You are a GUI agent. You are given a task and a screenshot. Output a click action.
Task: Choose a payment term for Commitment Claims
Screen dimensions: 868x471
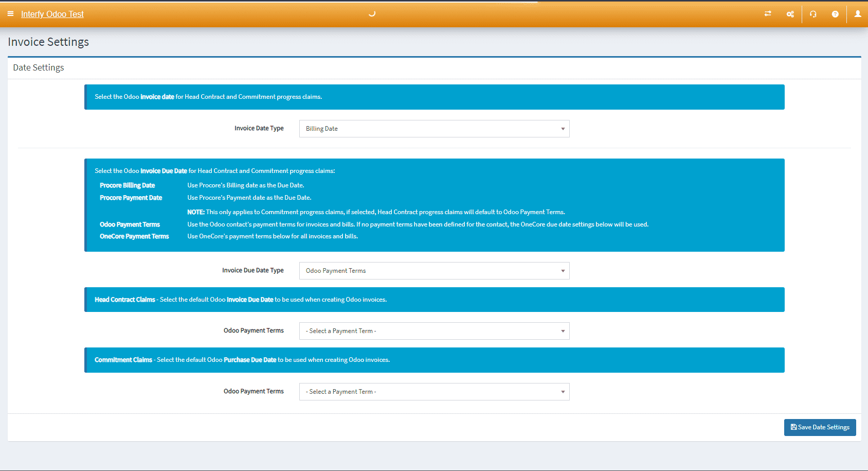pyautogui.click(x=434, y=392)
